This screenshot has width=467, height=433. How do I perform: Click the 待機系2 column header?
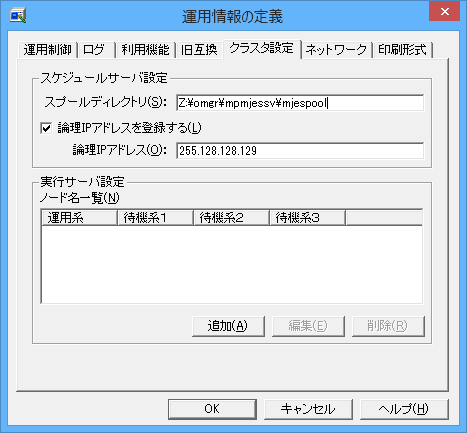point(231,218)
